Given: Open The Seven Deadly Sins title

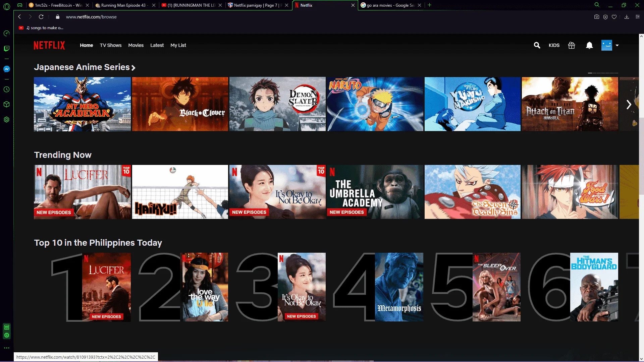Looking at the screenshot, I should [473, 192].
